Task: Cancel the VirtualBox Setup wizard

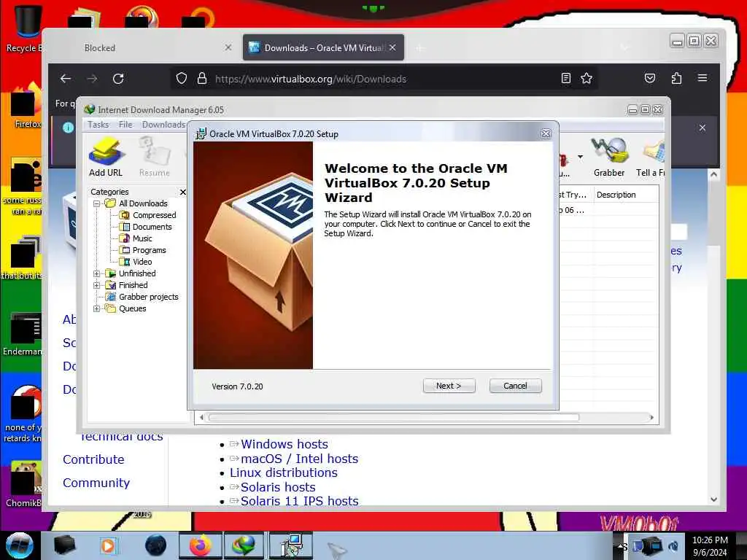Action: point(515,386)
